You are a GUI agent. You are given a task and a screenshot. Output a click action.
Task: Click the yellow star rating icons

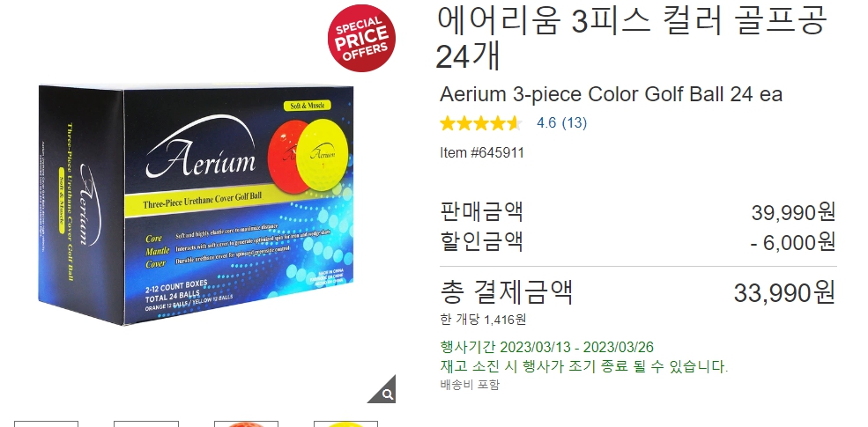[x=480, y=122]
